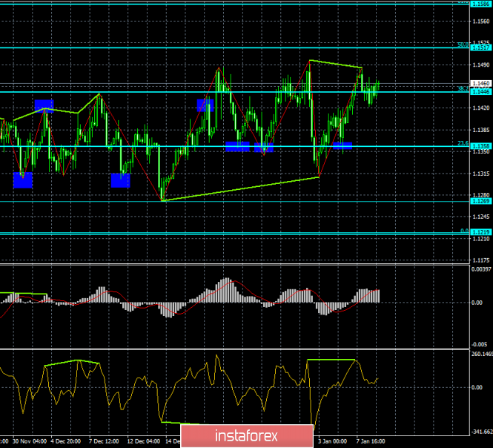Click the 50.0 Fibonacci level label
The image size is (493, 448).
tap(463, 45)
